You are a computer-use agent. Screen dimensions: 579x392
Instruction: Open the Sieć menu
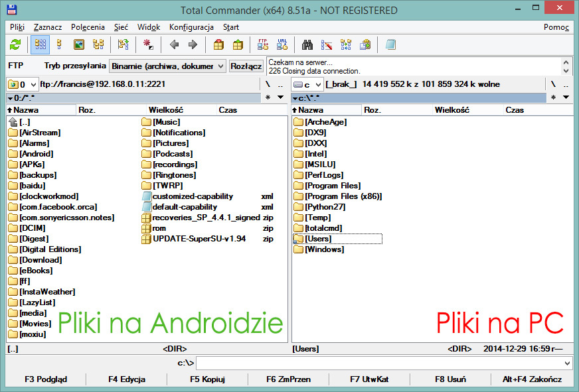tap(121, 27)
